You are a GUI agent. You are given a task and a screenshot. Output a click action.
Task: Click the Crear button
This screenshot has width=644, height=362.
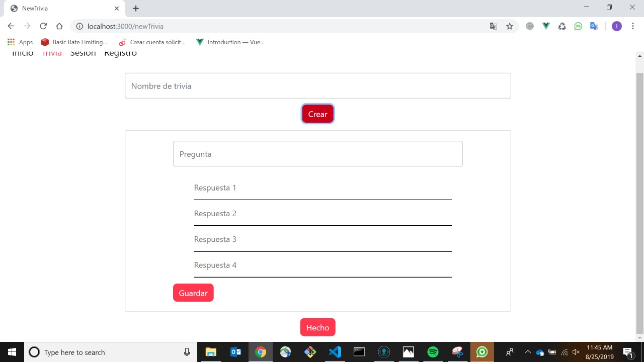pos(317,114)
